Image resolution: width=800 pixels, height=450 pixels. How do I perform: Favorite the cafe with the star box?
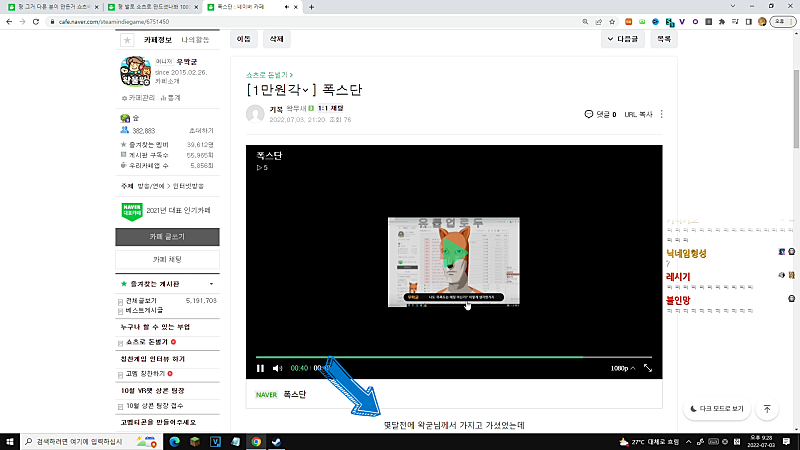pos(127,40)
